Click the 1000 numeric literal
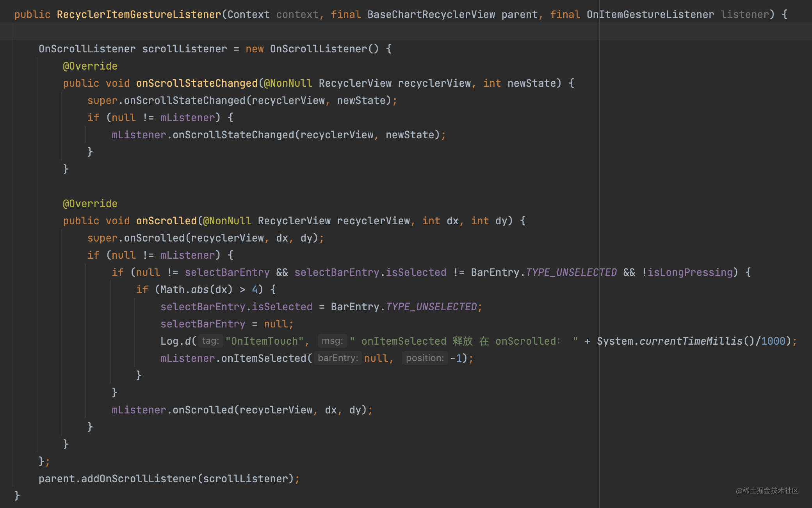The image size is (812, 508). point(773,341)
